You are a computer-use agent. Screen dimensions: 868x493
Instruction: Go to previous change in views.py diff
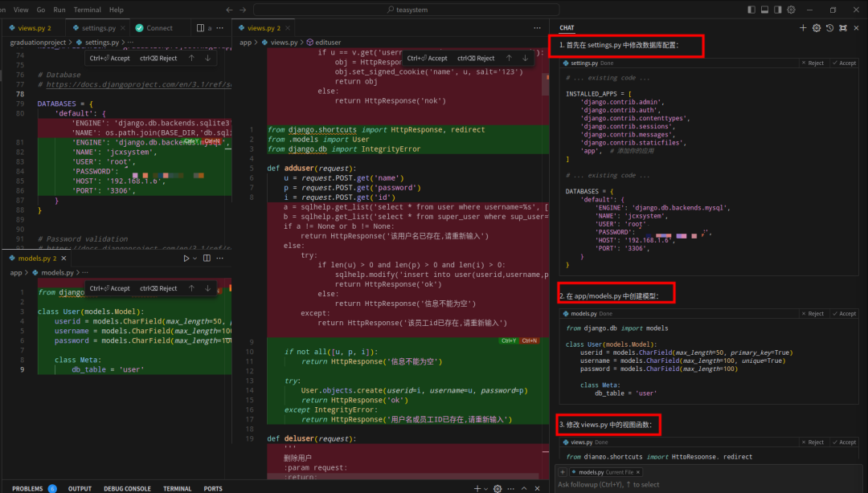click(509, 58)
